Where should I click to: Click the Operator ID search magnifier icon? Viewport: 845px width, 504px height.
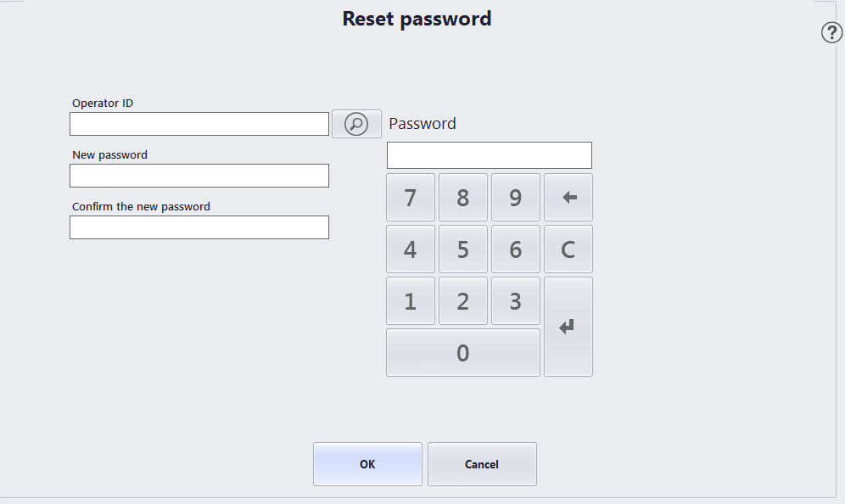click(x=356, y=124)
